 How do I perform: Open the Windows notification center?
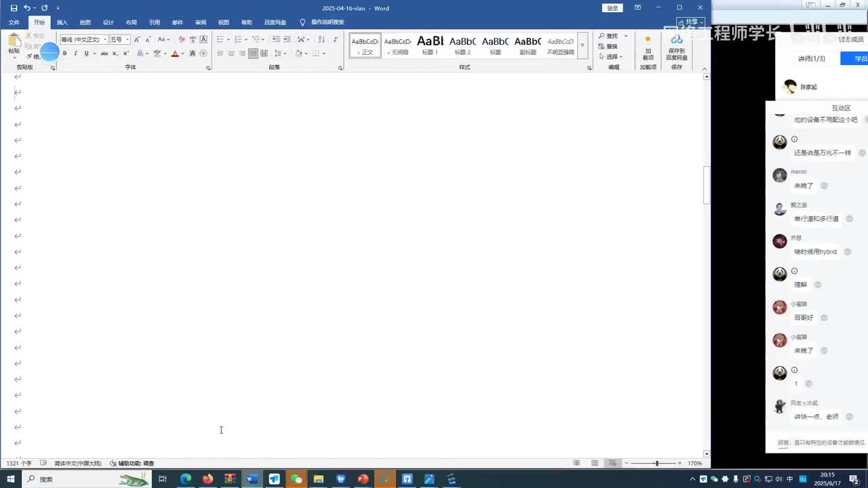(x=854, y=479)
